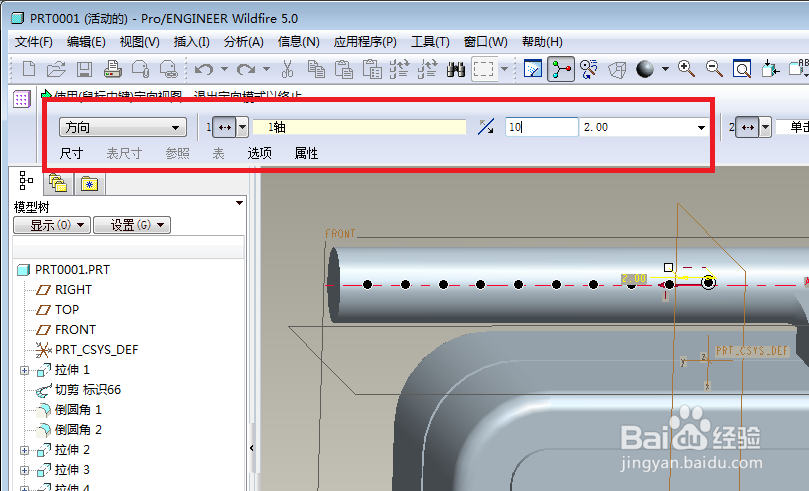Switch to the favorites tab icon

point(89,184)
